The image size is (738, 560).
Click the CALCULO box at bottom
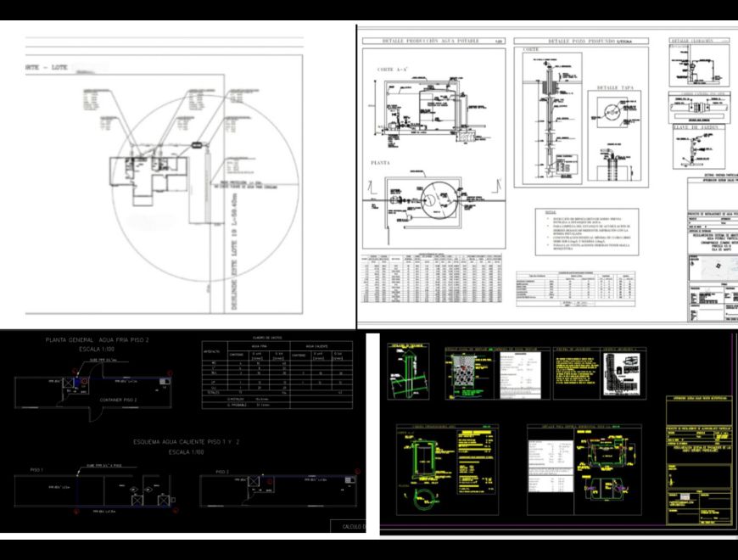[x=348, y=526]
